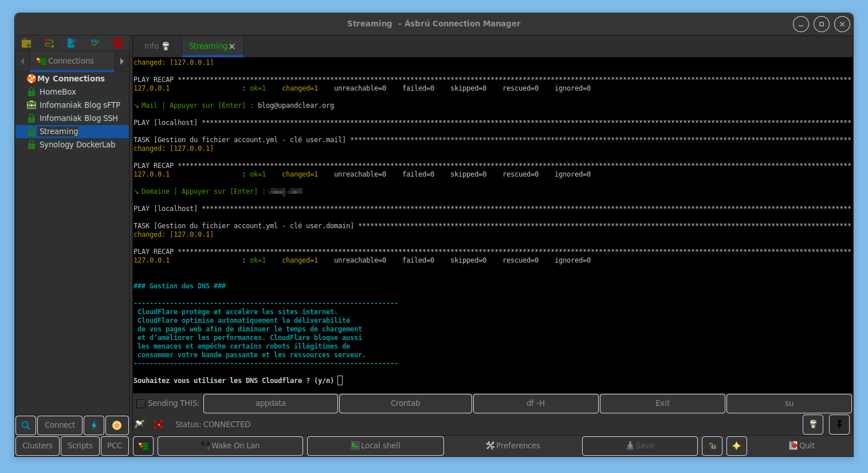
Task: Click the rename ABC checkmark icon
Action: [95, 43]
